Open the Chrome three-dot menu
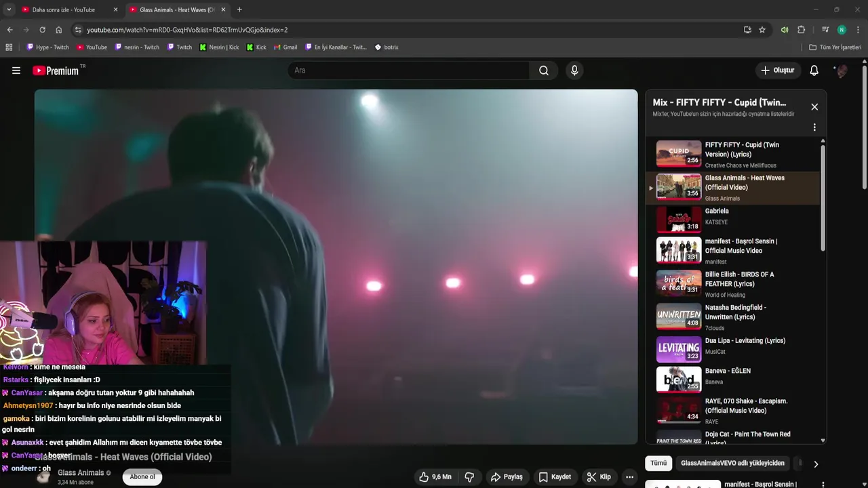 click(859, 30)
